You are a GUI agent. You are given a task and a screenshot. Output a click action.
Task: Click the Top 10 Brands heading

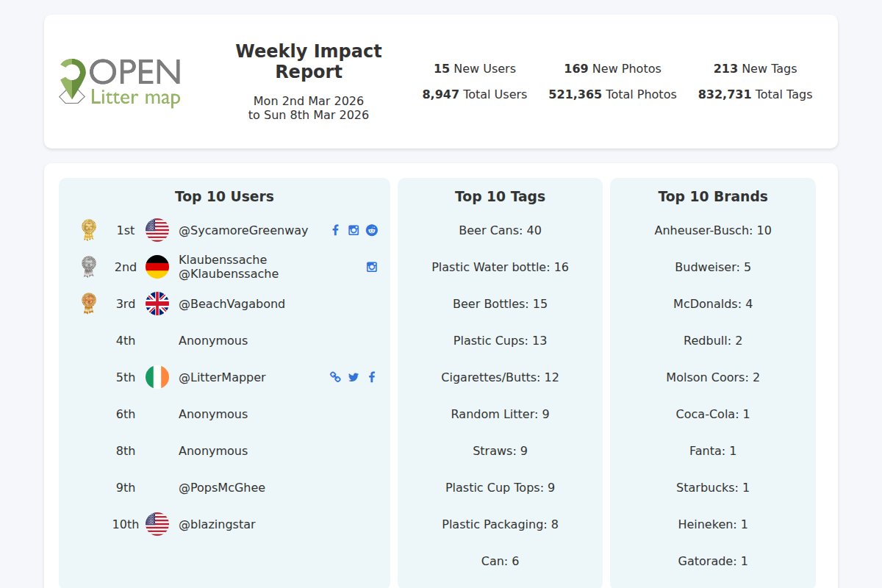(x=713, y=196)
